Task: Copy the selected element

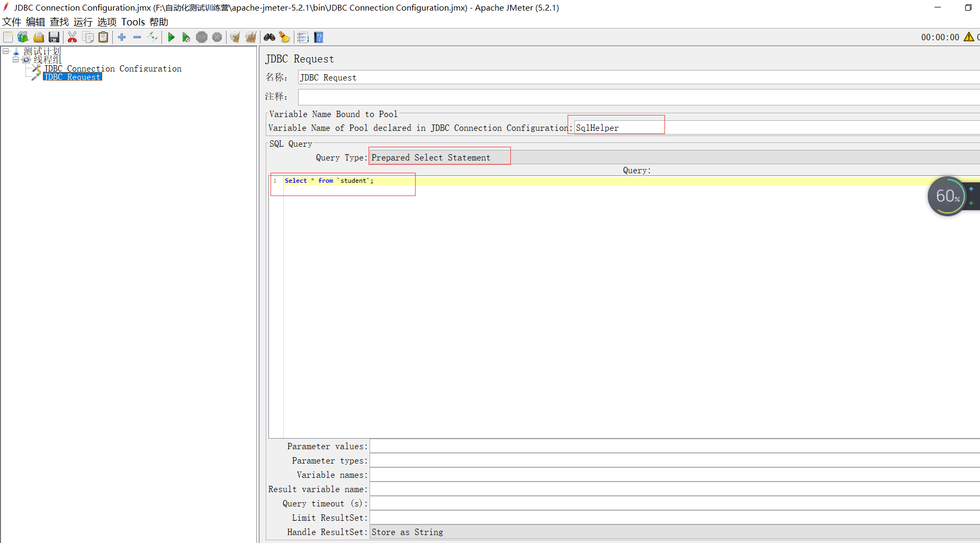Action: 88,37
